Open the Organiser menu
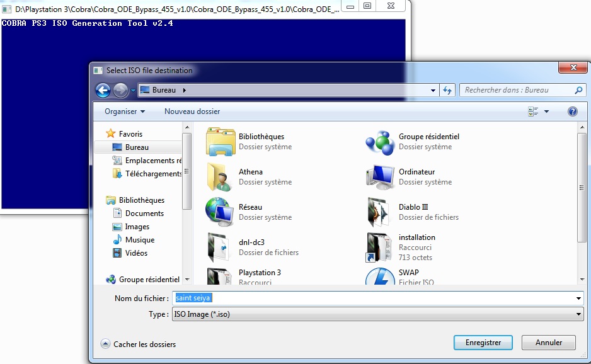591x364 pixels. click(125, 111)
